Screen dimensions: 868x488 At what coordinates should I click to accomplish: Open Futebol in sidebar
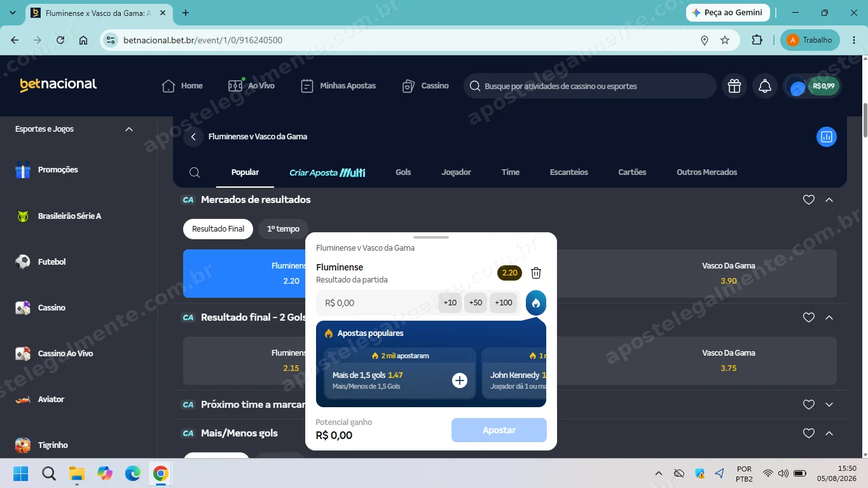40,262
